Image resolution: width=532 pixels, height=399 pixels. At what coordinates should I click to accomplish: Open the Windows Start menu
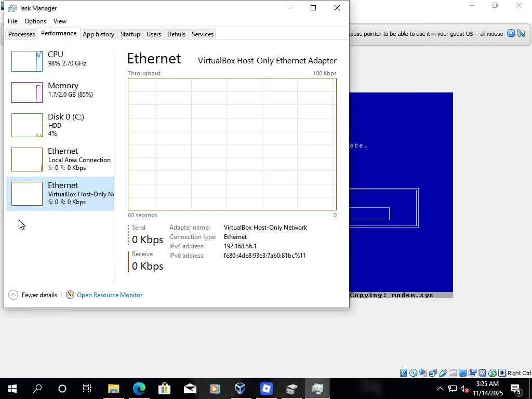pyautogui.click(x=12, y=389)
